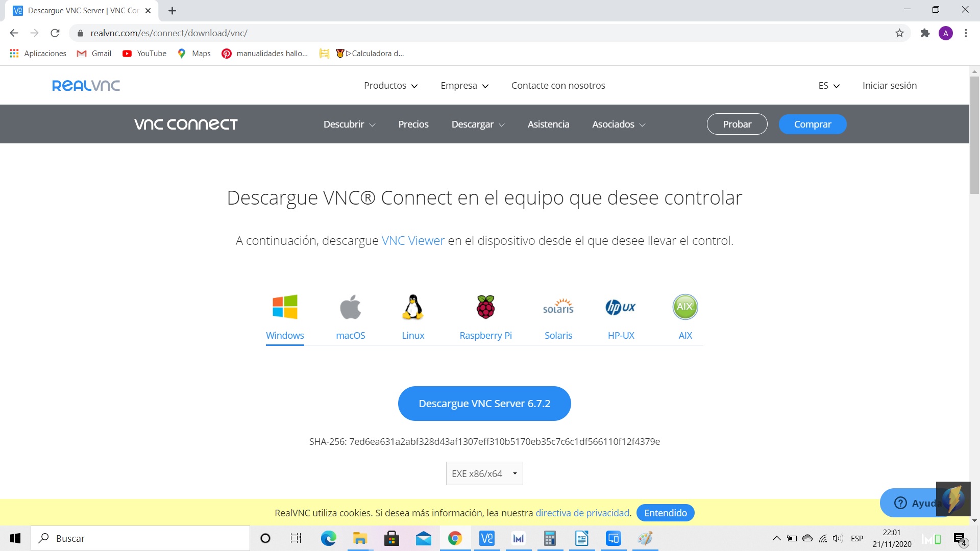Click the RealVNC logo

pos(85,85)
